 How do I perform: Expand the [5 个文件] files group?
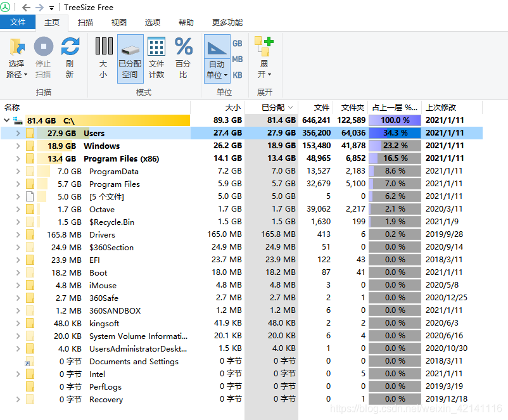(18, 196)
